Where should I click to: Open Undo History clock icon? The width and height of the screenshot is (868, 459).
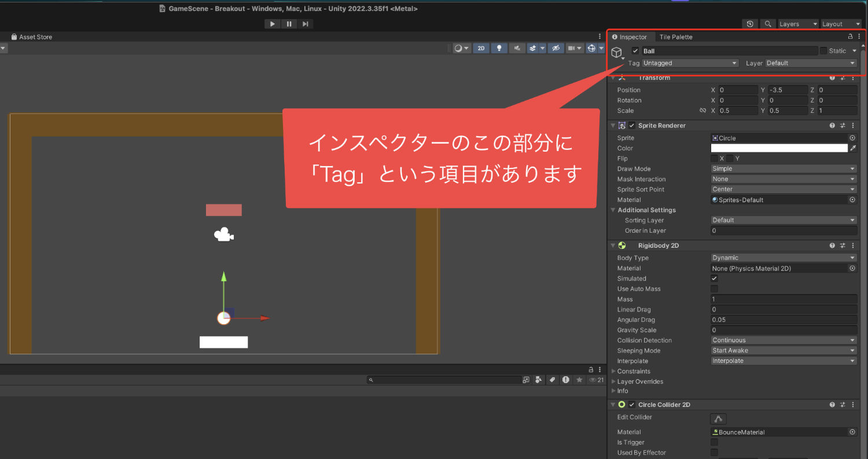click(x=750, y=24)
